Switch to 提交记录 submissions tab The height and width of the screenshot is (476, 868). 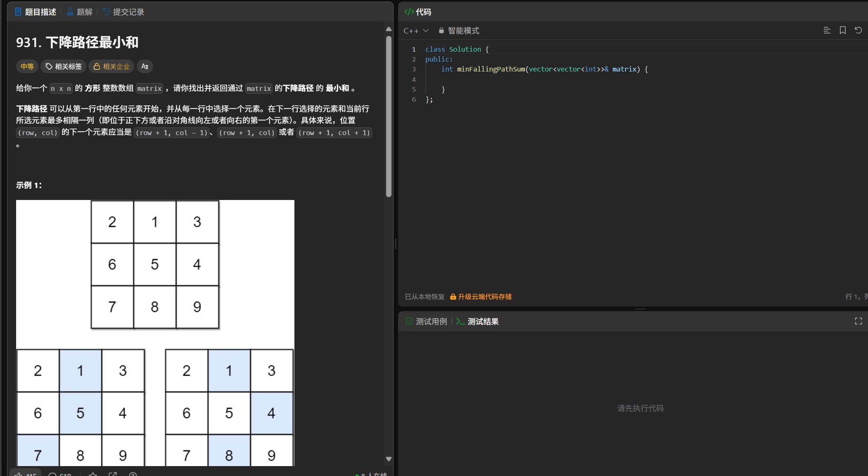pos(123,12)
